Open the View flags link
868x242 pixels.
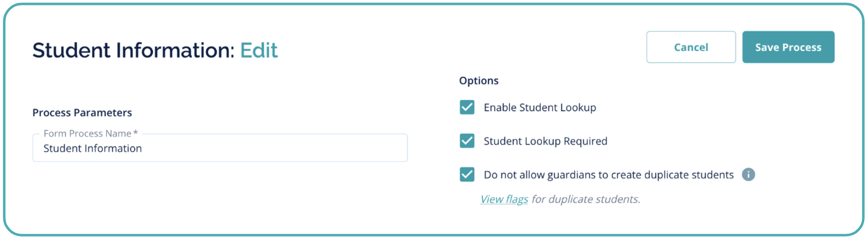[504, 199]
